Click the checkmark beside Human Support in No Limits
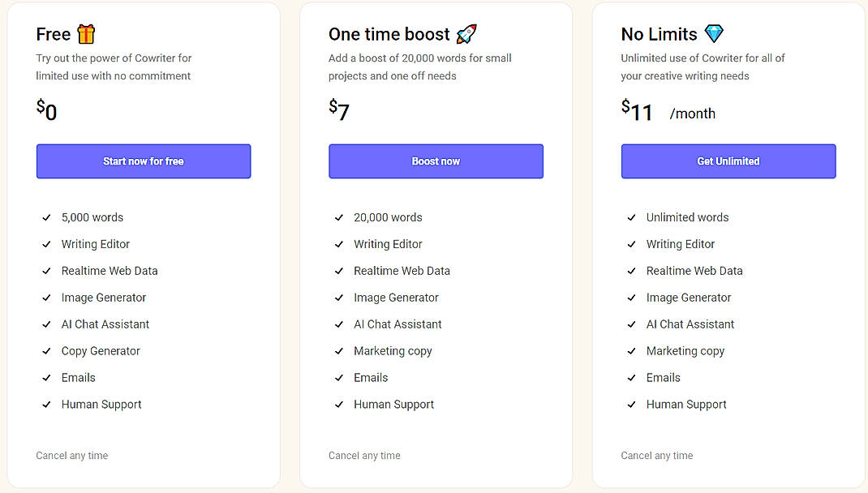Viewport: 868px width, 493px height. click(631, 404)
